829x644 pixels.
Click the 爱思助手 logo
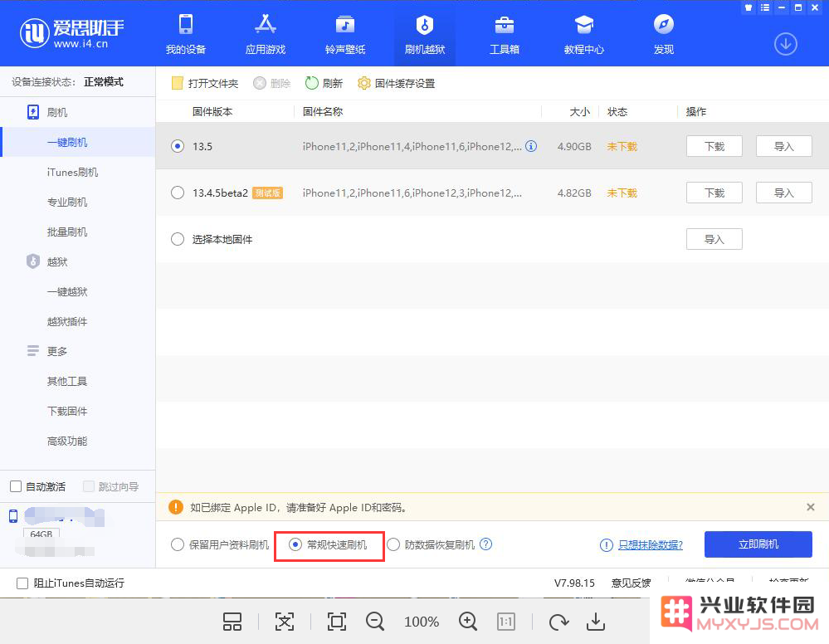(x=72, y=33)
